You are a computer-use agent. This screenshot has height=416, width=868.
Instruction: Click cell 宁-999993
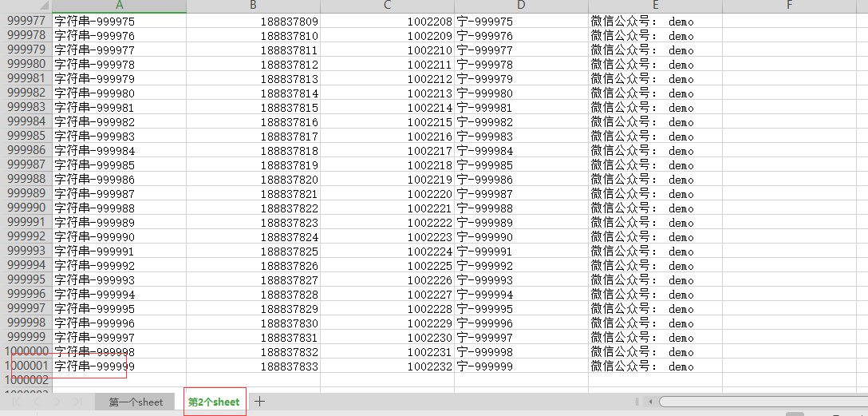coord(521,279)
